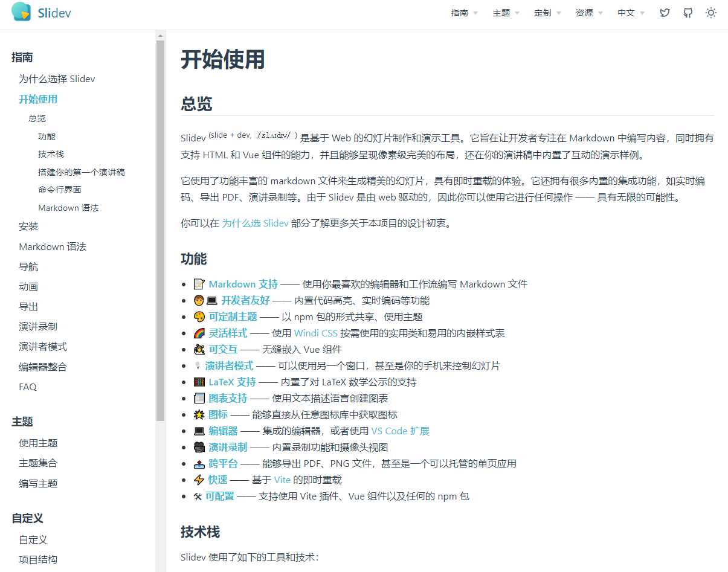Follow the Windi CSS link

coord(316,333)
